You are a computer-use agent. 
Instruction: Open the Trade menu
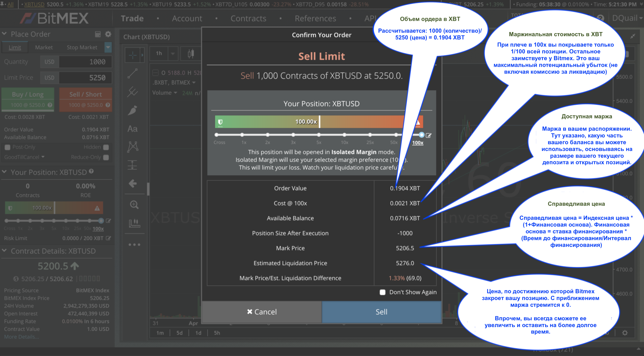click(132, 18)
